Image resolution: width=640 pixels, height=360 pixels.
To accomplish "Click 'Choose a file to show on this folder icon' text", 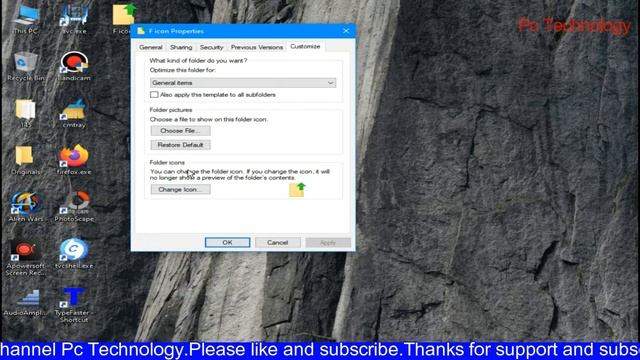I will point(209,120).
